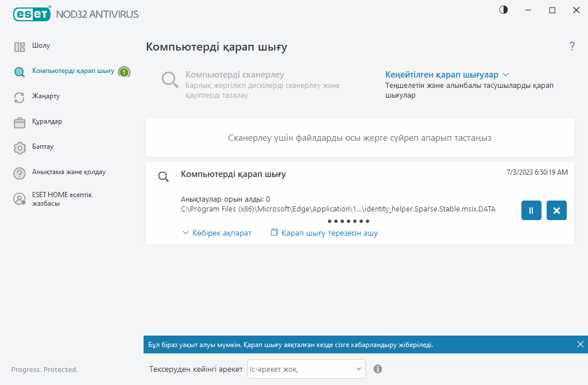
Task: Select Компьютерді қарап шығу in sidebar
Action: (x=72, y=71)
